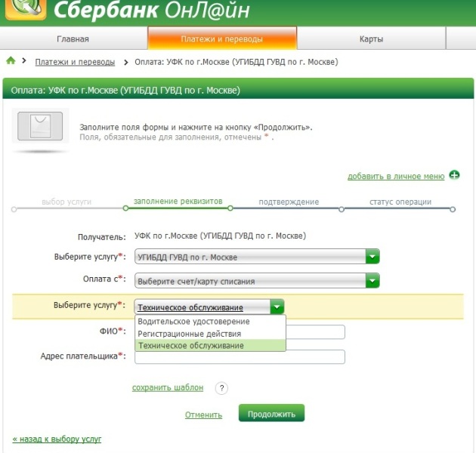Screen dimensions: 476x453
Task: Open the Главная tab
Action: click(x=73, y=39)
